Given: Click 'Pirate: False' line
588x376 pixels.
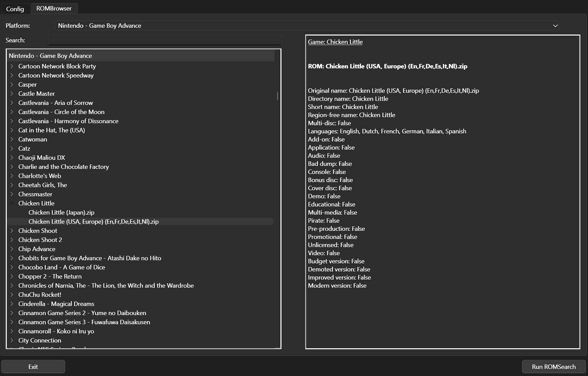Looking at the screenshot, I should (323, 221).
